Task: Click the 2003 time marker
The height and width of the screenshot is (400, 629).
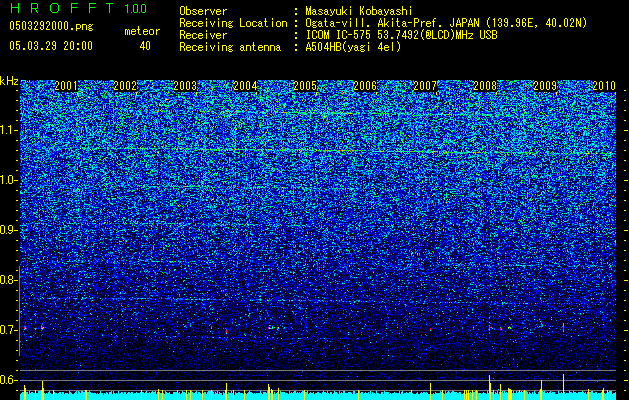Action: pos(185,86)
